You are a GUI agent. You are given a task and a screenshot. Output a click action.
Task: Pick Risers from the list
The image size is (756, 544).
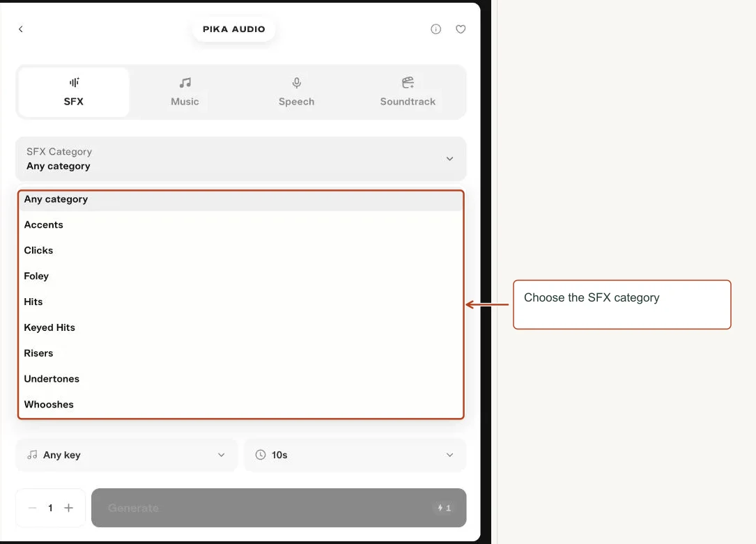pos(240,353)
